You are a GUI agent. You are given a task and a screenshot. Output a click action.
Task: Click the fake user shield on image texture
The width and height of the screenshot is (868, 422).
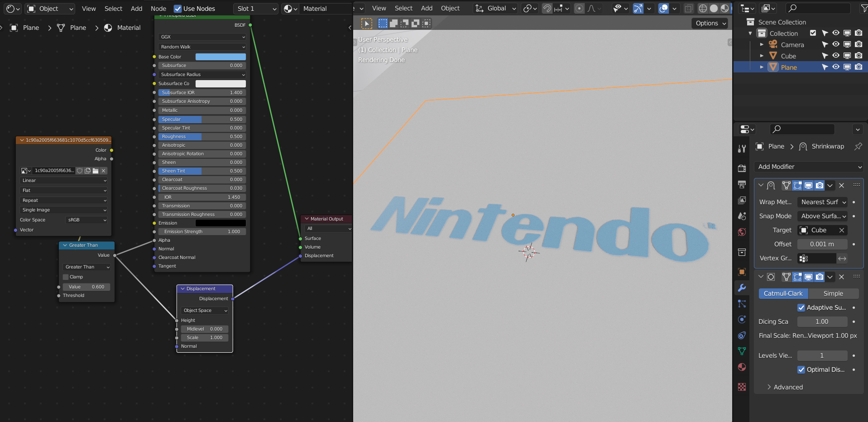tap(80, 171)
